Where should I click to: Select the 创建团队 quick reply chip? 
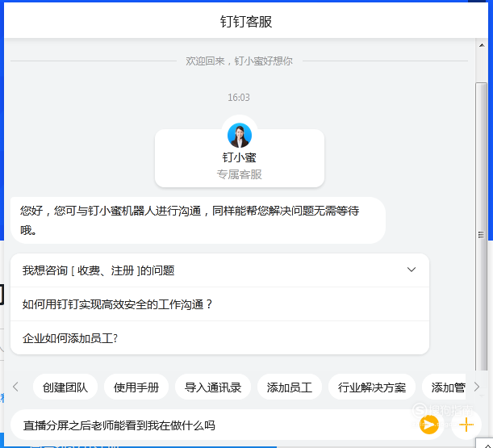click(x=65, y=387)
